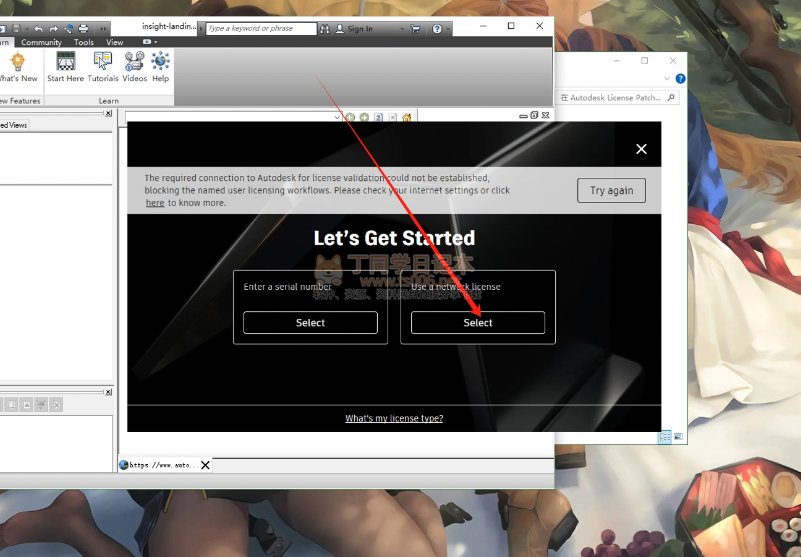801x557 pixels.
Task: Open the Videos ribbon icon
Action: pos(134,67)
